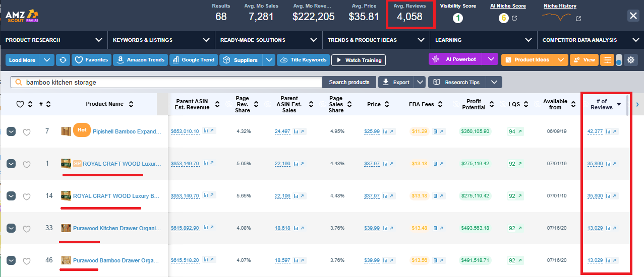Open reviews chart icon for 42,377 reviews
The height and width of the screenshot is (277, 644).
(x=608, y=131)
